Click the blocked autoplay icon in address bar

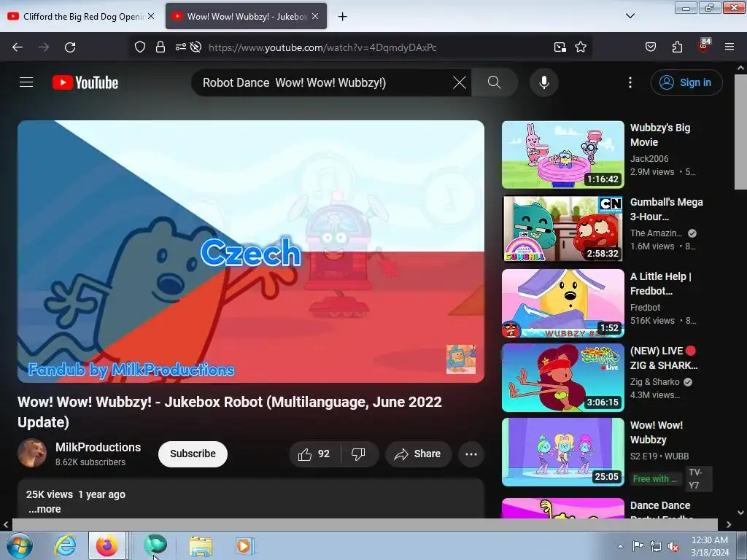pos(196,47)
